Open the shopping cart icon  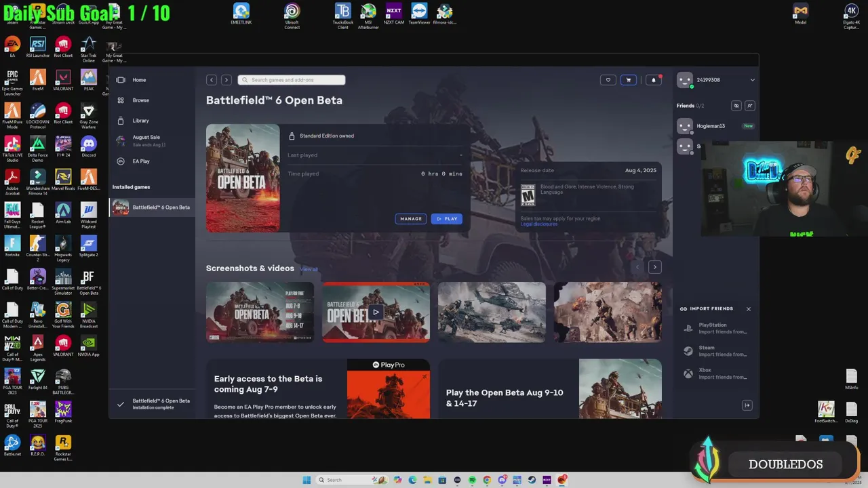coord(629,80)
